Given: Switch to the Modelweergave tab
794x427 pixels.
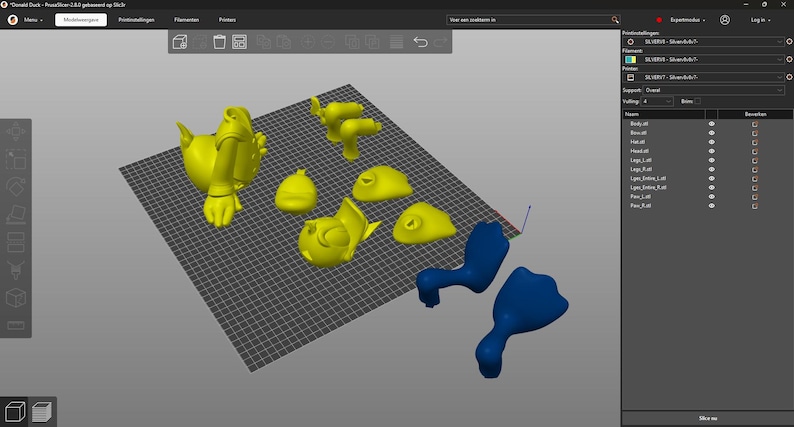Looking at the screenshot, I should (81, 20).
